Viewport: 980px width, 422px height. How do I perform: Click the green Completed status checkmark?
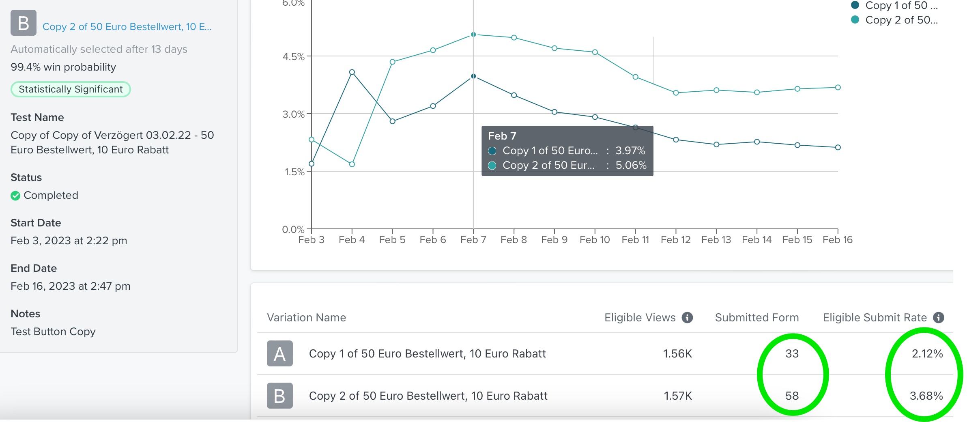[x=15, y=196]
